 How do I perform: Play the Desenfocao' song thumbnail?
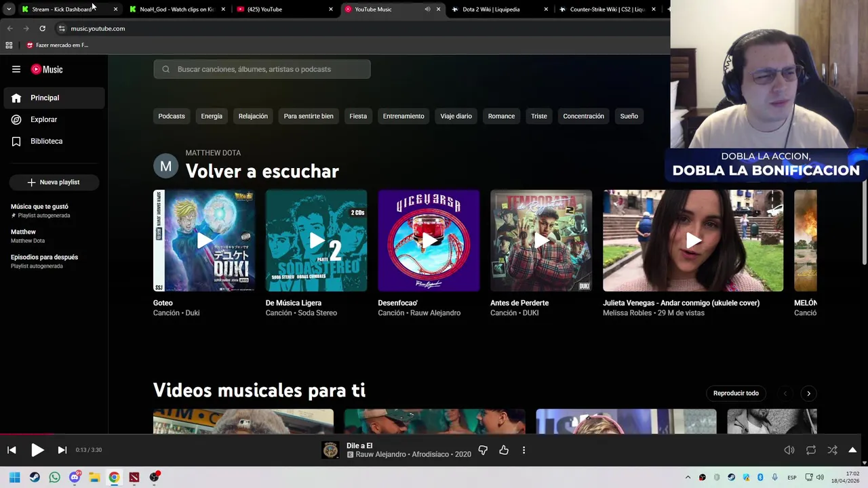pyautogui.click(x=429, y=241)
